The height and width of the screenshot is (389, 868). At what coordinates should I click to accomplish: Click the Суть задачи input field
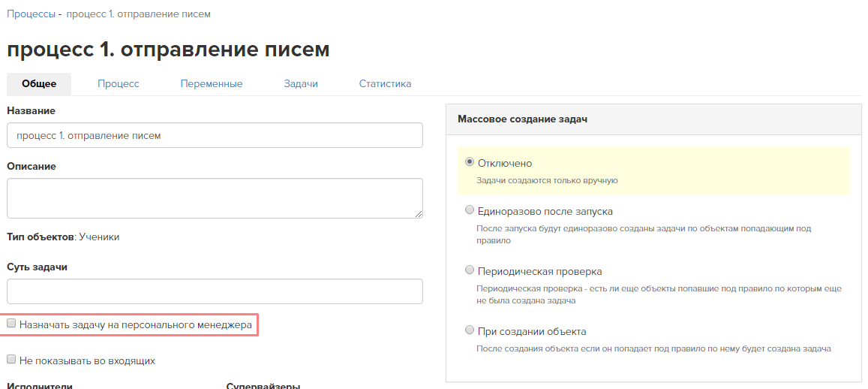215,291
